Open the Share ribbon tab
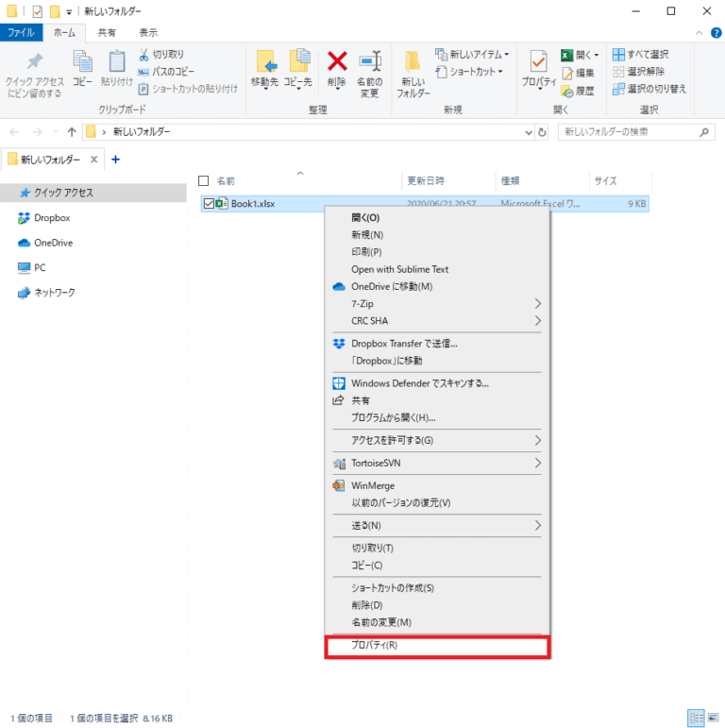This screenshot has height=728, width=725. pyautogui.click(x=107, y=32)
